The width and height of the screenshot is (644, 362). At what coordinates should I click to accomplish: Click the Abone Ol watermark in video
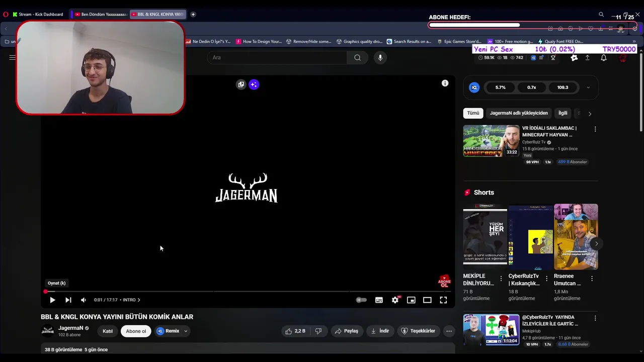tap(444, 282)
